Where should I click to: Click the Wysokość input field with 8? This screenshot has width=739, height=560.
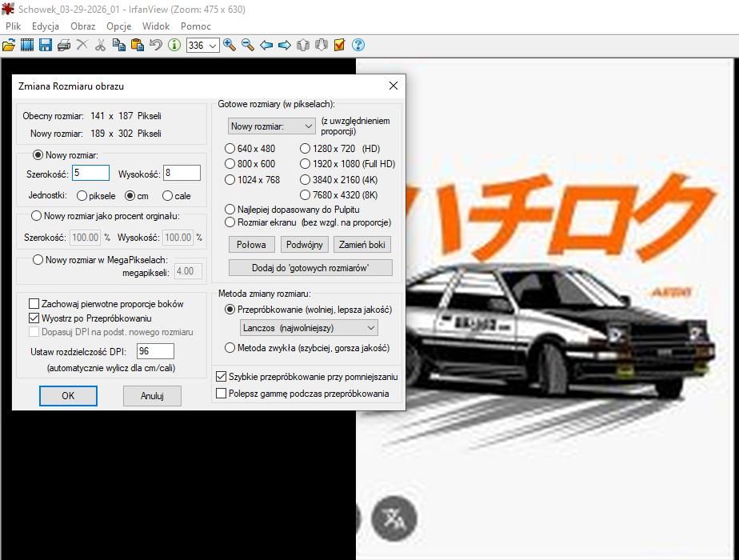point(182,173)
